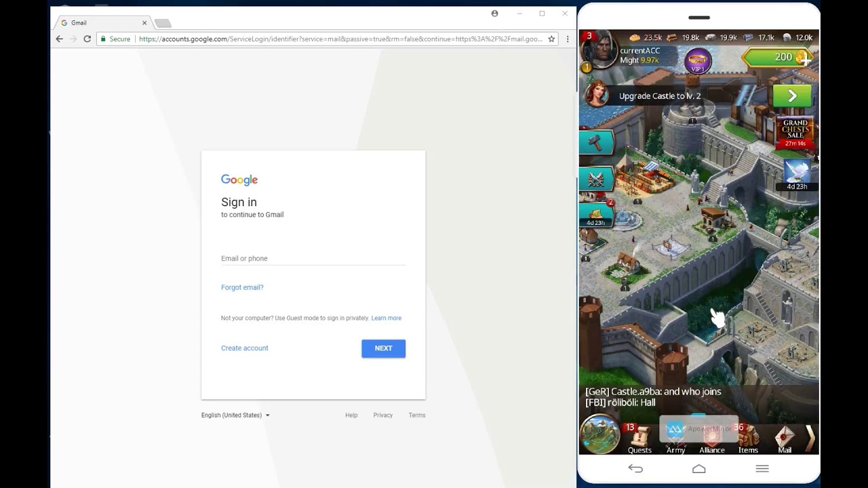Open Quests with 13 notifications
Image resolution: width=868 pixels, height=488 pixels.
639,439
